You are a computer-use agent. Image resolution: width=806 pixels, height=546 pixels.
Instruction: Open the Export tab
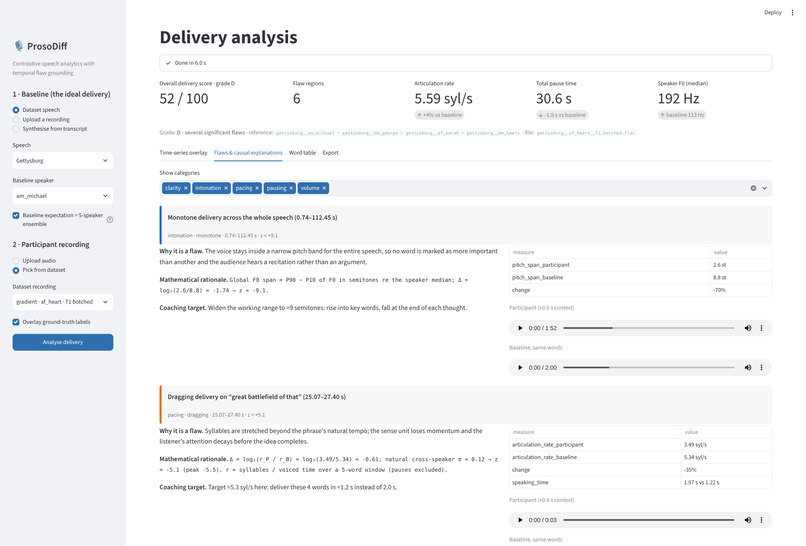[331, 153]
